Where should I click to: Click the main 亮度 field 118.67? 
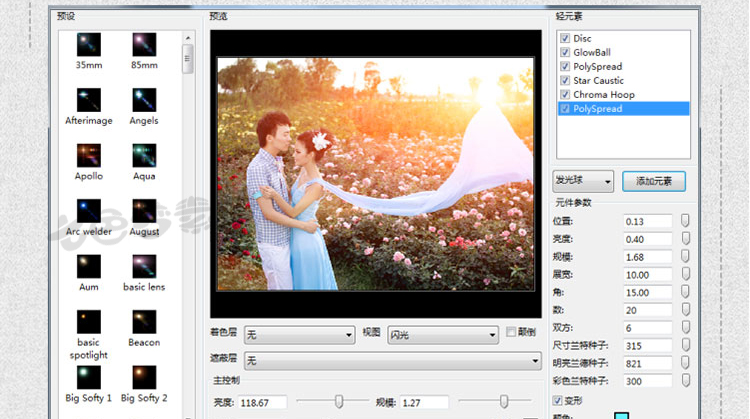[x=263, y=403]
